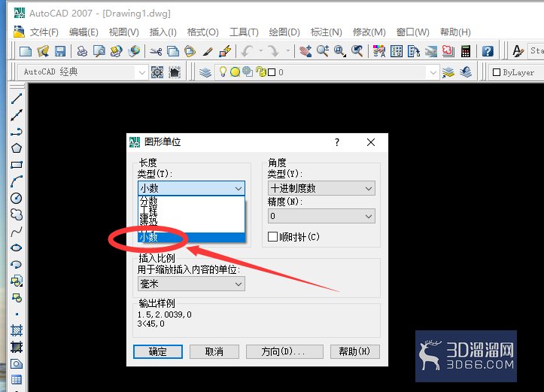The image size is (544, 392).
Task: Open the 标注(N) menu
Action: (x=326, y=32)
